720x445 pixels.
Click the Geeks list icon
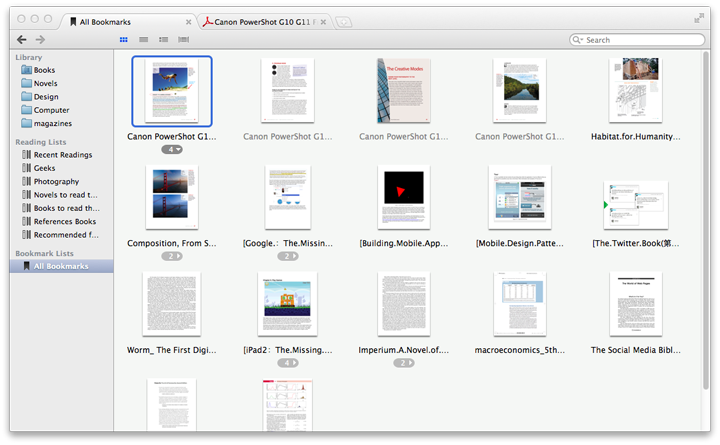[27, 168]
